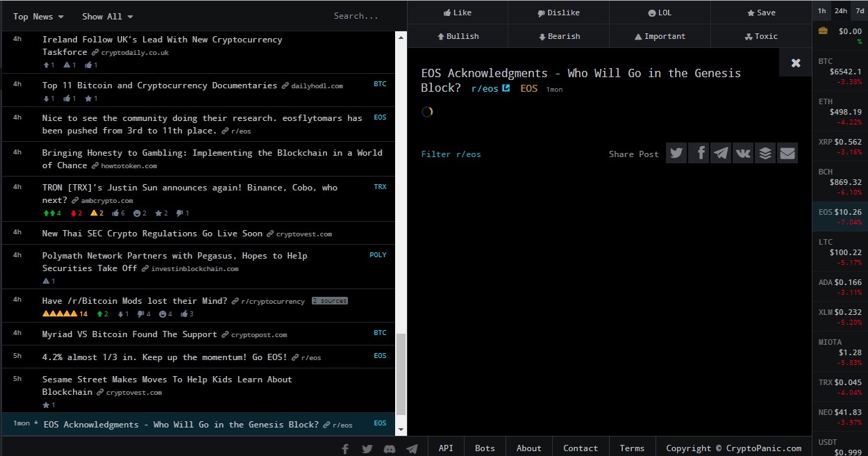Click orange EOS tag in post header
The width and height of the screenshot is (868, 456).
tap(529, 88)
